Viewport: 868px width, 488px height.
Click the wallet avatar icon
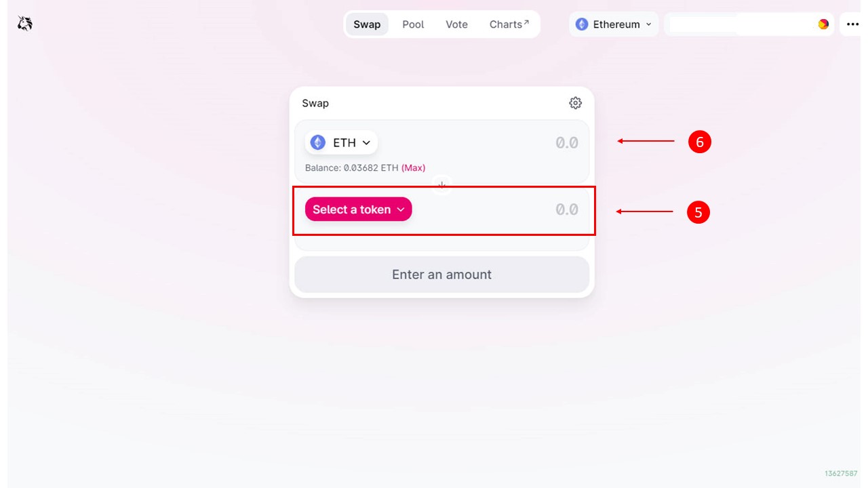tap(823, 24)
